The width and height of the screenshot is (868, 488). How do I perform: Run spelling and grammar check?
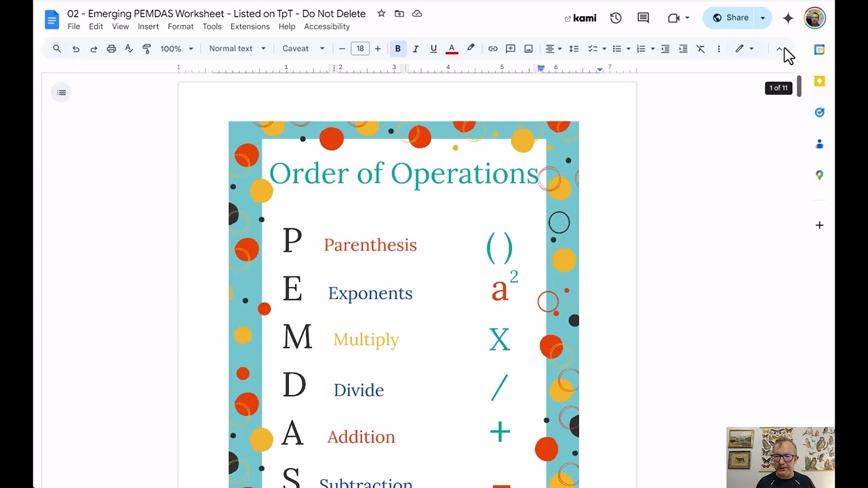[129, 49]
